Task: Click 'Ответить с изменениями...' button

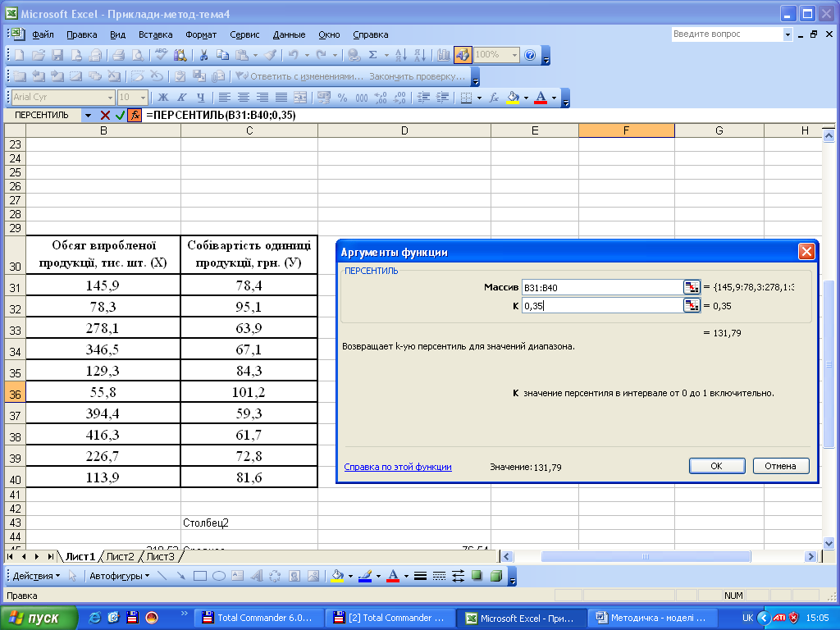Action: [x=300, y=76]
